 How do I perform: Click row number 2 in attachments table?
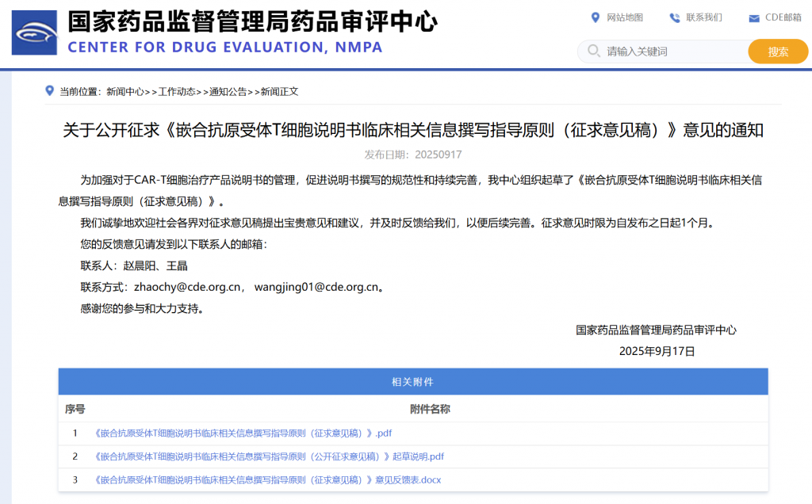(75, 456)
